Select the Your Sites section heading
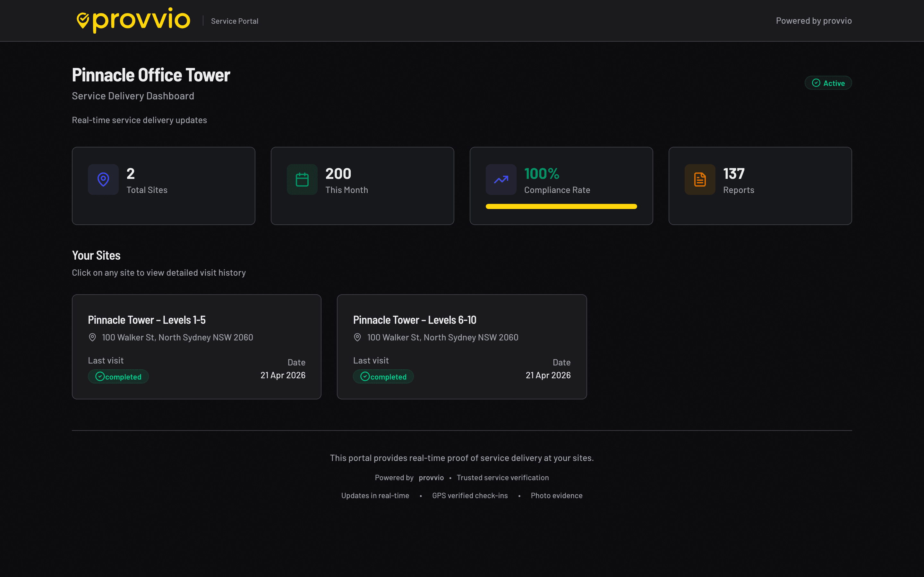The height and width of the screenshot is (577, 924). click(x=96, y=255)
